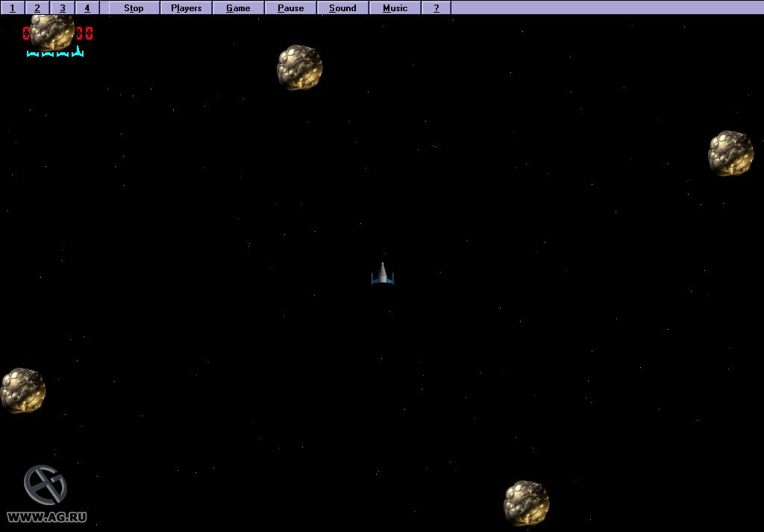Click the asteroid at the bottom of the playfield
This screenshot has width=764, height=532.
pyautogui.click(x=526, y=503)
